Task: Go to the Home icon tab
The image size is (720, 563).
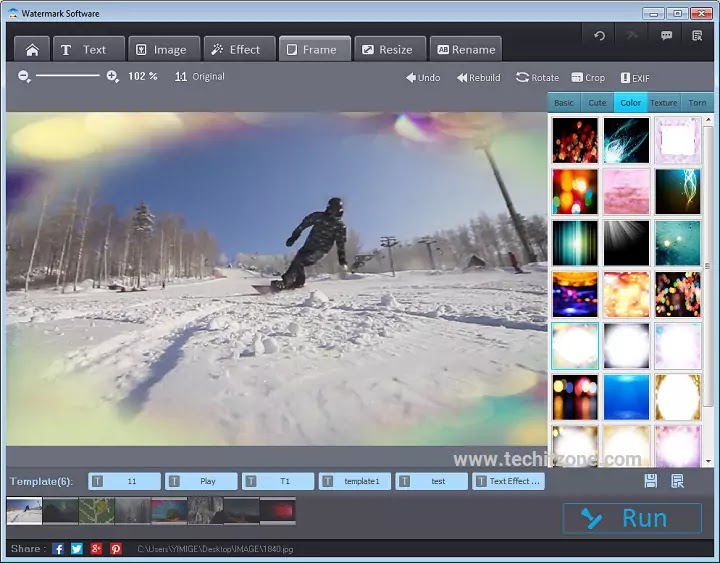Action: tap(32, 50)
